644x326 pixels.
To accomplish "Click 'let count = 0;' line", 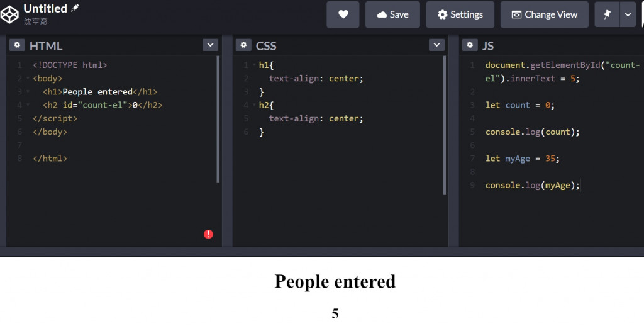I will point(520,105).
